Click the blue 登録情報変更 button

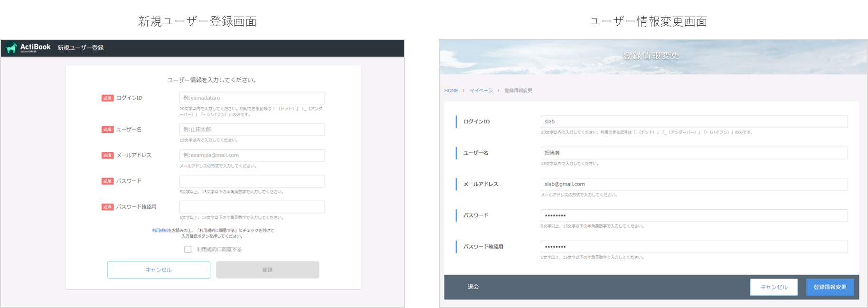click(x=830, y=287)
